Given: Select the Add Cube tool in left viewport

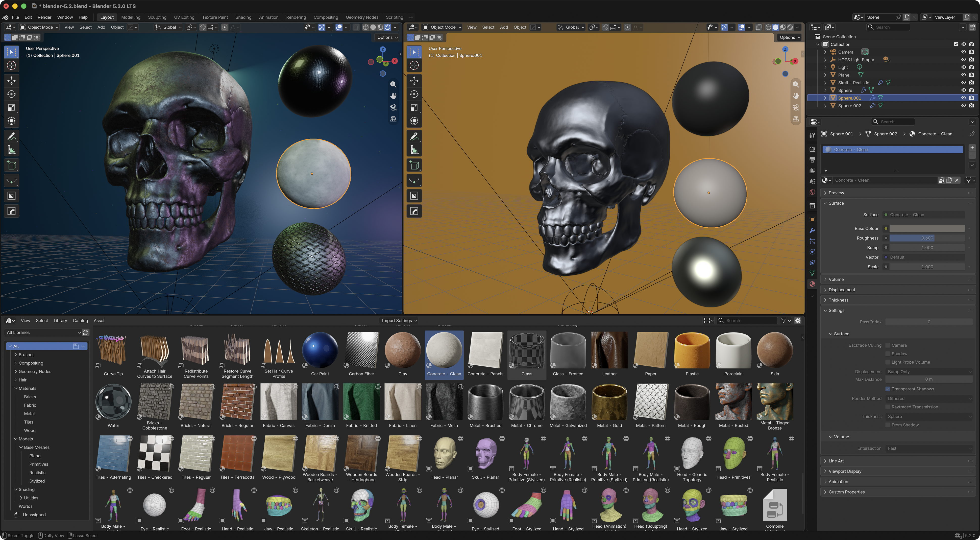Looking at the screenshot, I should [11, 166].
